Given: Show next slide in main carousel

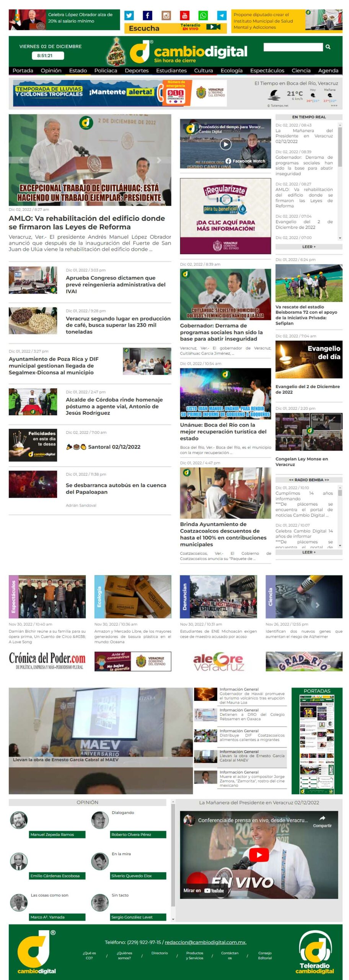Looking at the screenshot, I should tap(159, 160).
